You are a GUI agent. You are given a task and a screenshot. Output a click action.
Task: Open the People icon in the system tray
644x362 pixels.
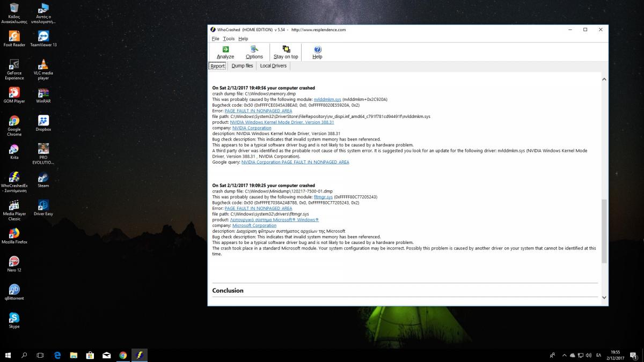point(552,355)
